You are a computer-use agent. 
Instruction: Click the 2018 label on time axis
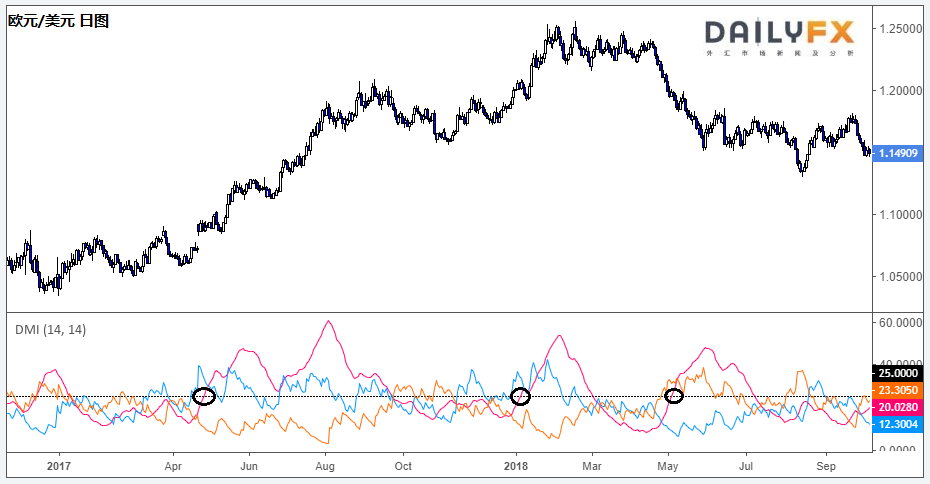click(x=516, y=466)
